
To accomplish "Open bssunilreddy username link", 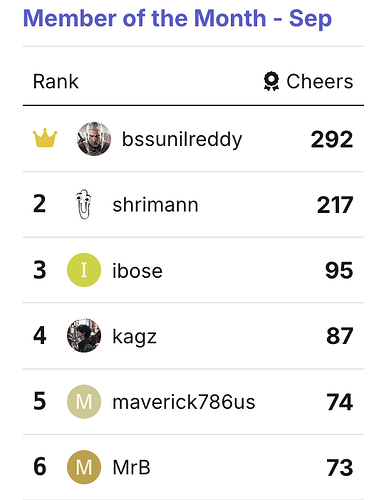I will 182,139.
